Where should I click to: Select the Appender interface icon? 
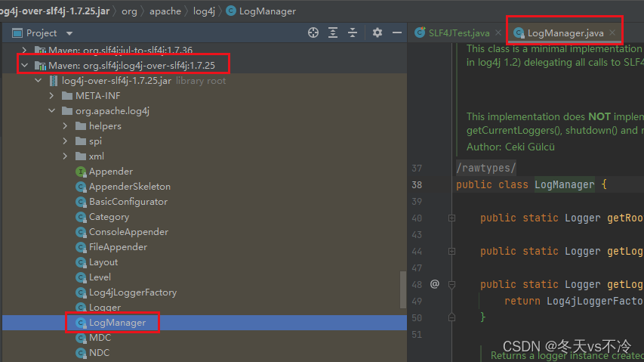81,172
